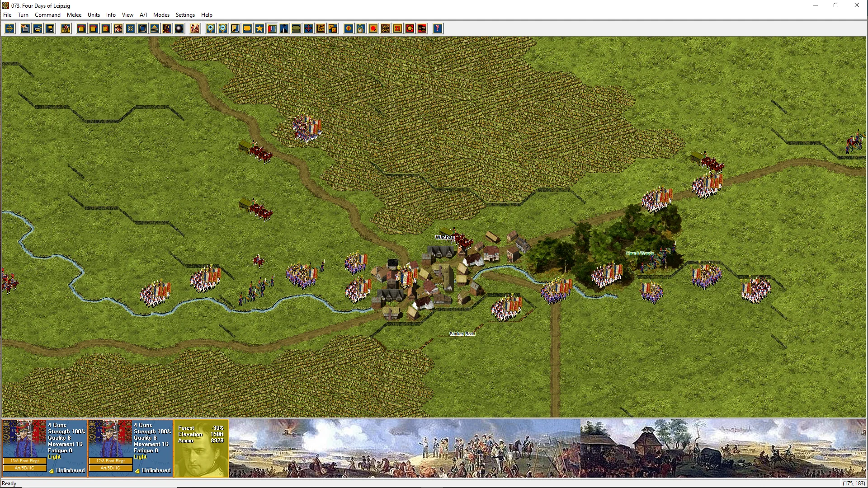
Task: Toggle the highlighted flag toolbar button
Action: click(x=272, y=28)
